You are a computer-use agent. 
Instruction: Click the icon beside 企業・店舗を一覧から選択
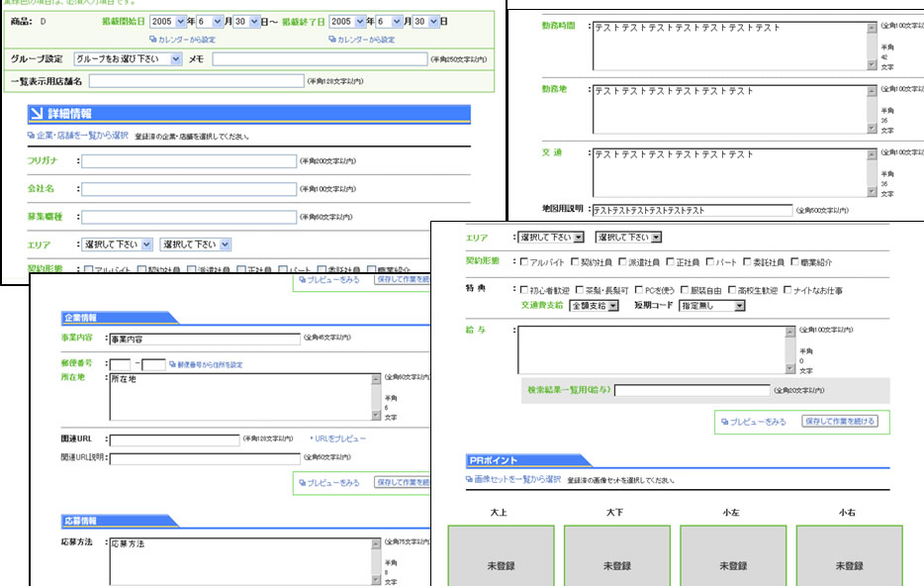pos(32,136)
